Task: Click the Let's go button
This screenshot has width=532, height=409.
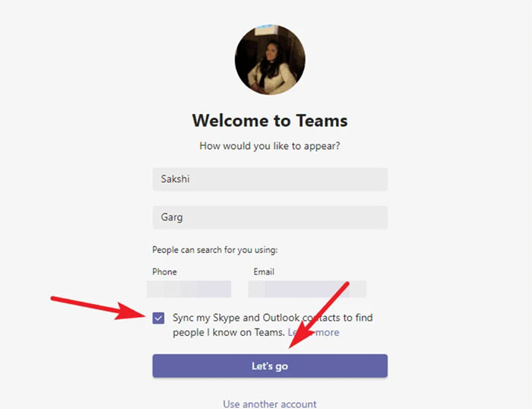Action: [270, 366]
